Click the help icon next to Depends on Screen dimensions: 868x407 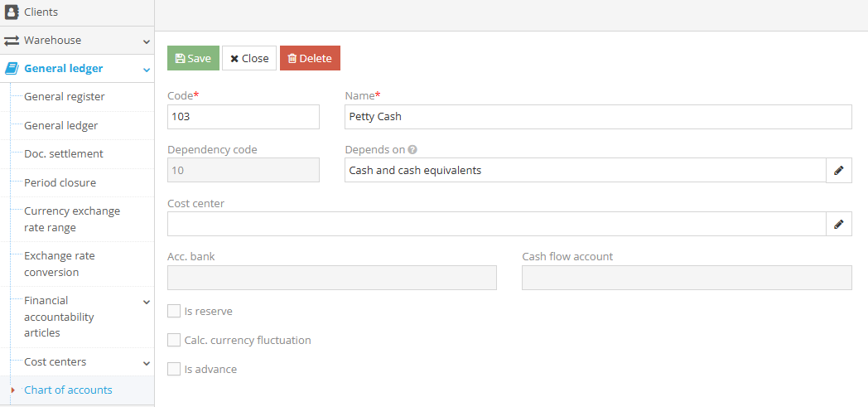pos(412,150)
